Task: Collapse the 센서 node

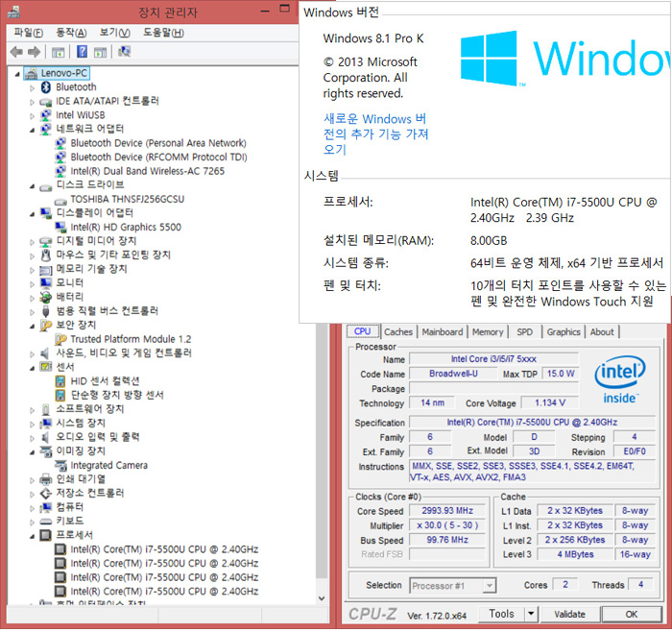Action: click(x=32, y=368)
